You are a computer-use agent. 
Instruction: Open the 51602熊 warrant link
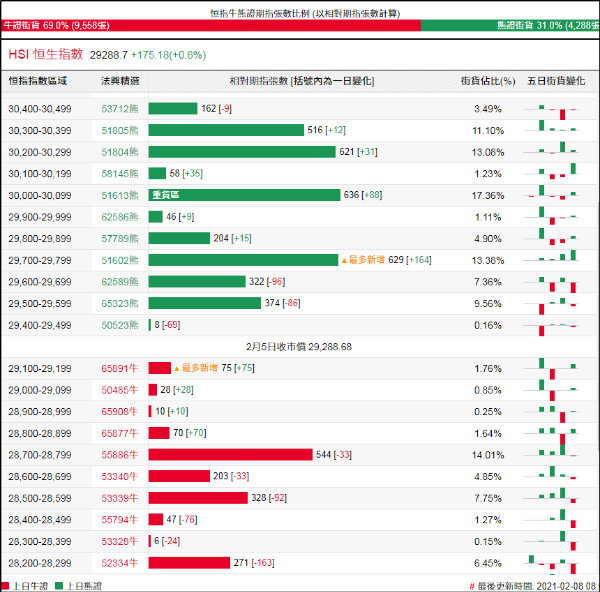(x=120, y=260)
